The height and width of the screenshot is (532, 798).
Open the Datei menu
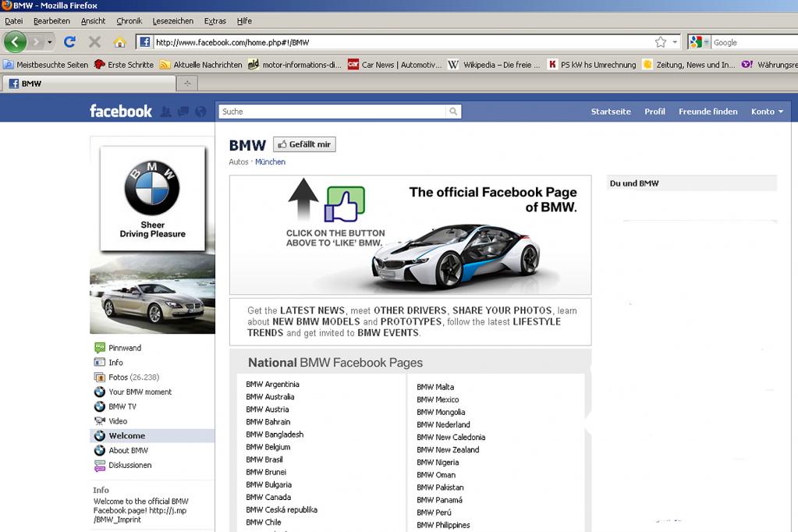pyautogui.click(x=14, y=21)
